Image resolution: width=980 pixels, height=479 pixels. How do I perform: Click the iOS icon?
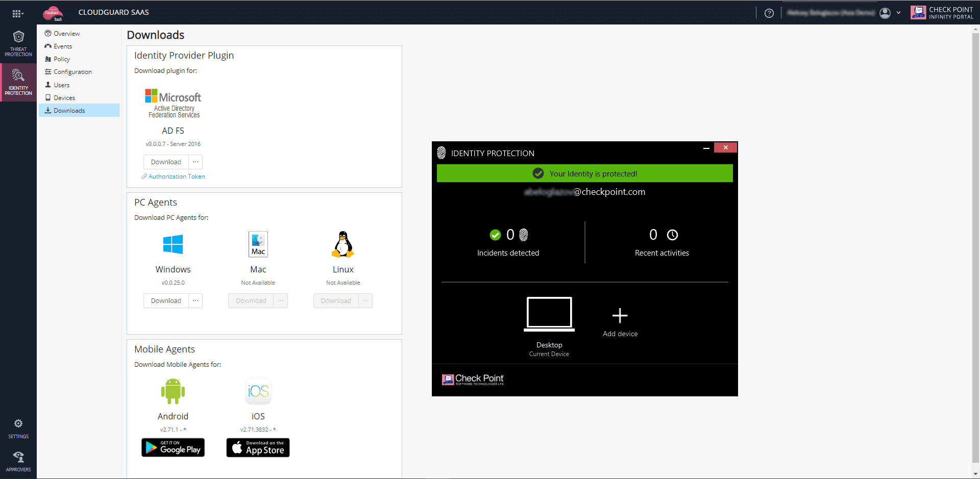258,391
